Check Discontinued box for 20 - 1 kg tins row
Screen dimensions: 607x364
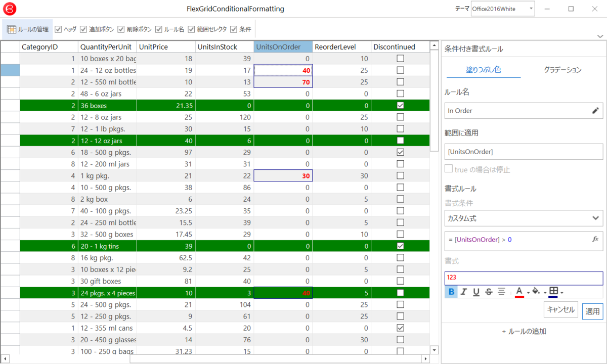[x=400, y=246]
